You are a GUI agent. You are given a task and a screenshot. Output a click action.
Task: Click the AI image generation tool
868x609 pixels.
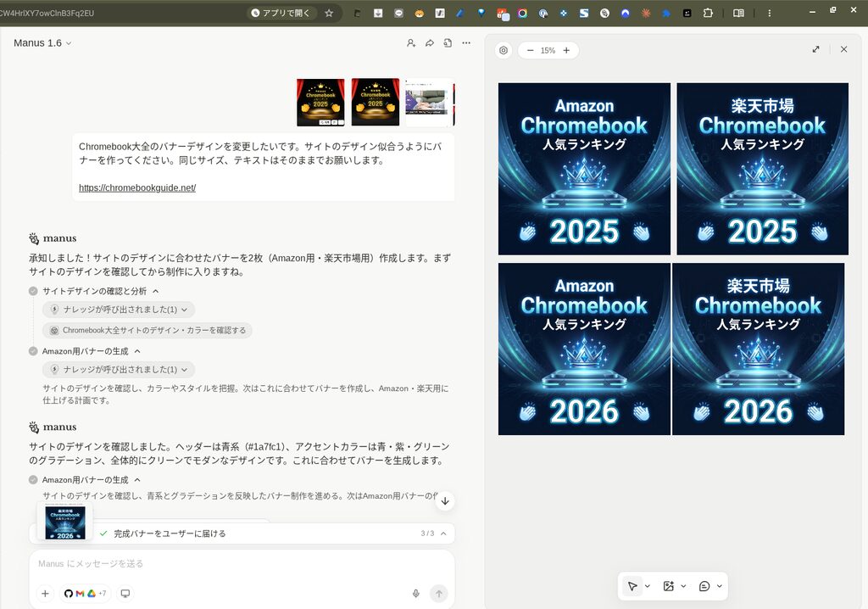pos(669,586)
